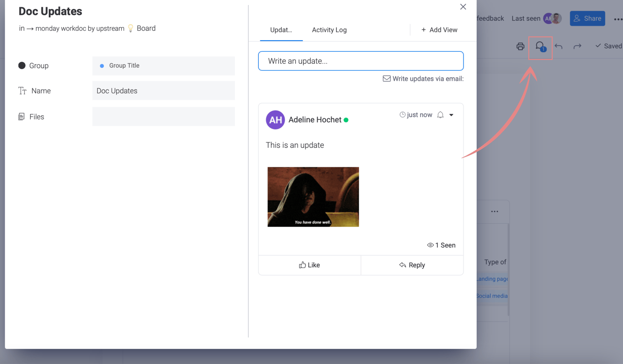The width and height of the screenshot is (623, 364).
Task: Open the top-right three-dot menu
Action: tap(618, 18)
